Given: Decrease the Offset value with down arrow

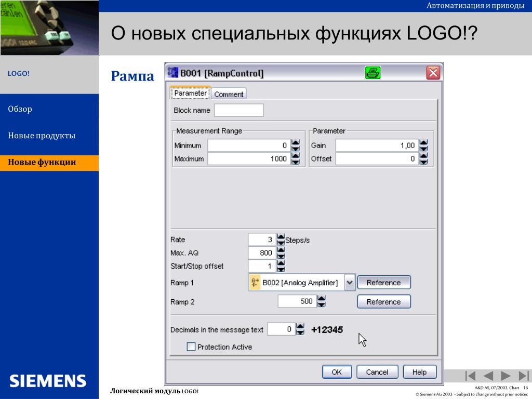Looking at the screenshot, I should tap(423, 162).
